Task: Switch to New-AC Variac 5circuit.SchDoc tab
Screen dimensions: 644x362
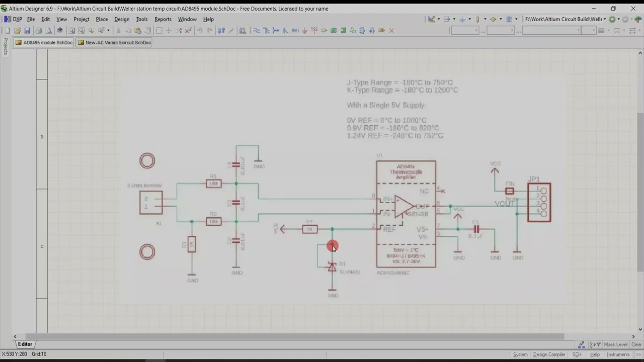Action: (114, 42)
